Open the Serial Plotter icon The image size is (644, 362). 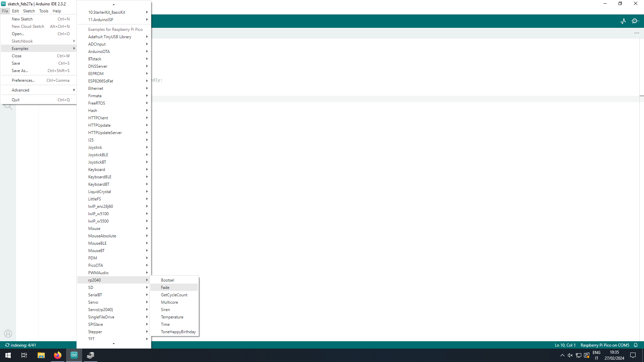click(623, 21)
